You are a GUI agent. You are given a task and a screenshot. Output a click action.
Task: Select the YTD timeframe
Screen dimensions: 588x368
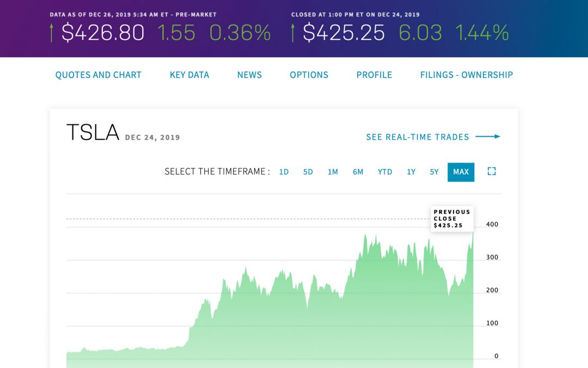click(x=385, y=172)
